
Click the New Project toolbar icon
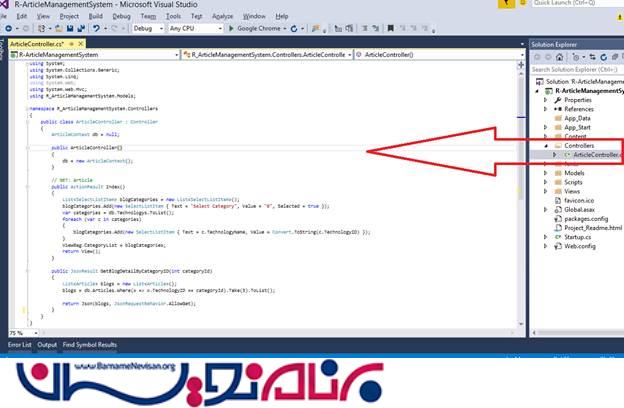tap(41, 29)
